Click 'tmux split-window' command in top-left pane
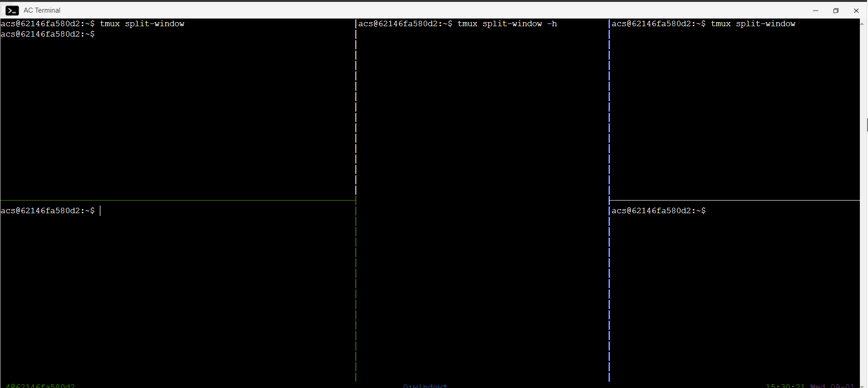This screenshot has width=868, height=388. [142, 23]
